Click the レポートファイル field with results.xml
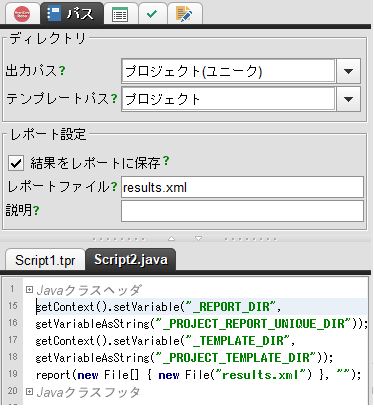This screenshot has height=412, width=374. [x=242, y=187]
